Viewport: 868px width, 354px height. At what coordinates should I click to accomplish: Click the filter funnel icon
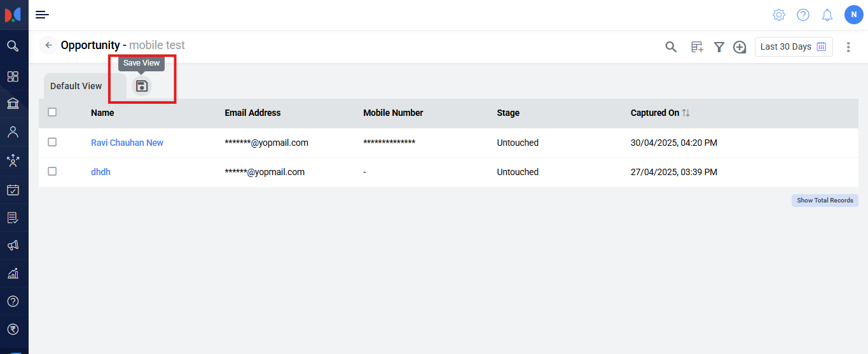(719, 46)
